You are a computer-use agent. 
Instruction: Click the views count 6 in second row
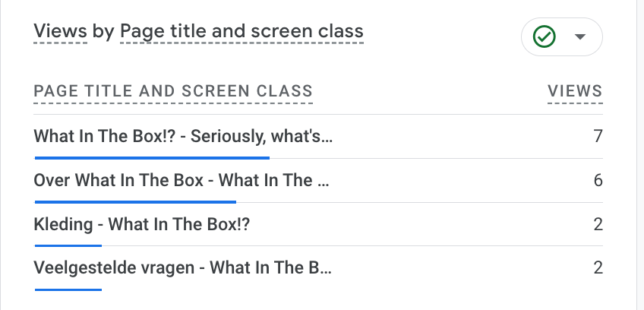[x=598, y=181]
